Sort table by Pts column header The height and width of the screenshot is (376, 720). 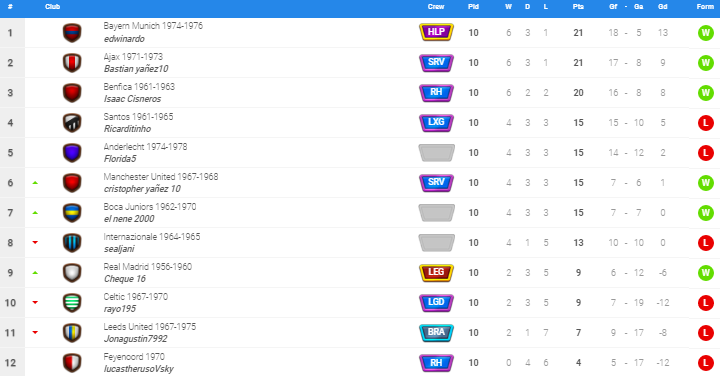[x=578, y=6]
